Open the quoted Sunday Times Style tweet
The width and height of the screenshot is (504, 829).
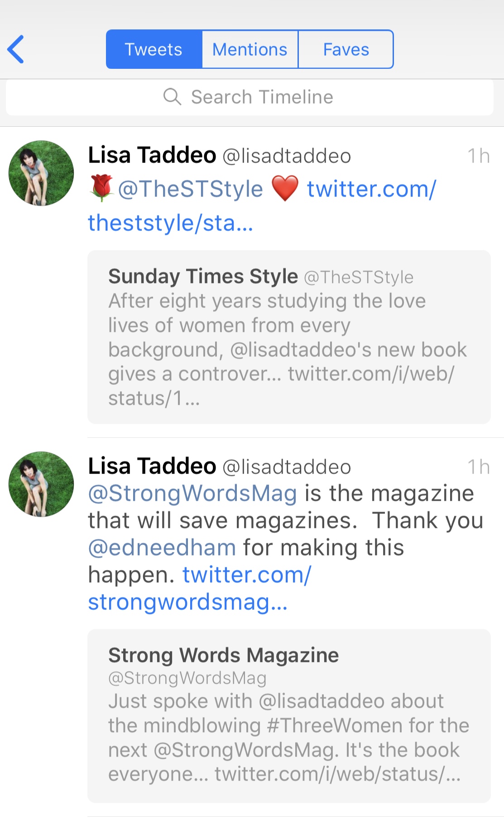click(289, 337)
